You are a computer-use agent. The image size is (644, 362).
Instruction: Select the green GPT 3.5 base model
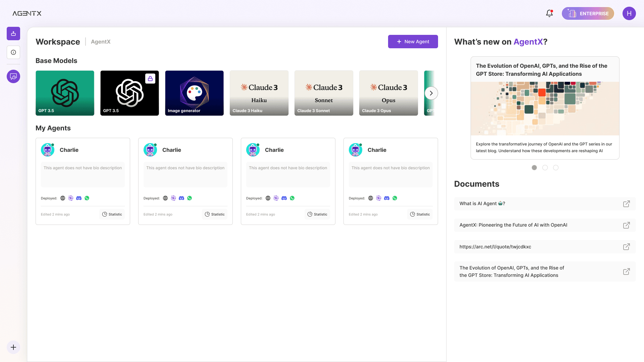tap(65, 93)
